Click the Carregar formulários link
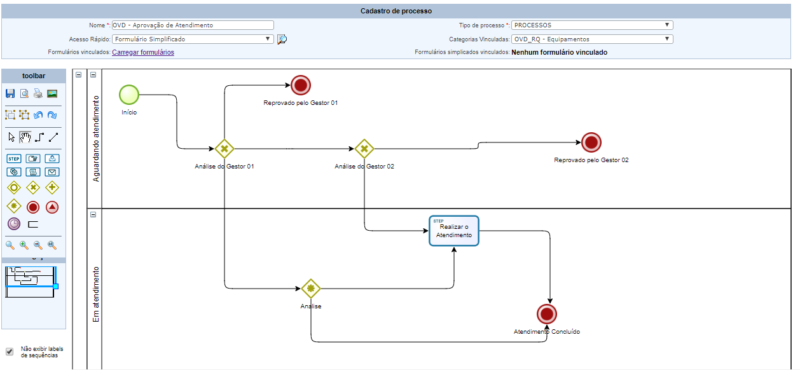800x370 pixels. pos(143,52)
